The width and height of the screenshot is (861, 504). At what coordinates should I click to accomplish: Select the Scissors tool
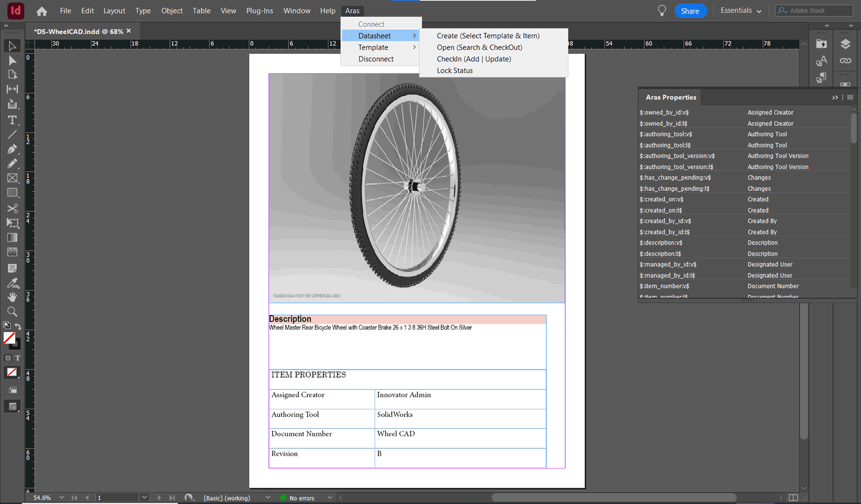click(x=12, y=208)
